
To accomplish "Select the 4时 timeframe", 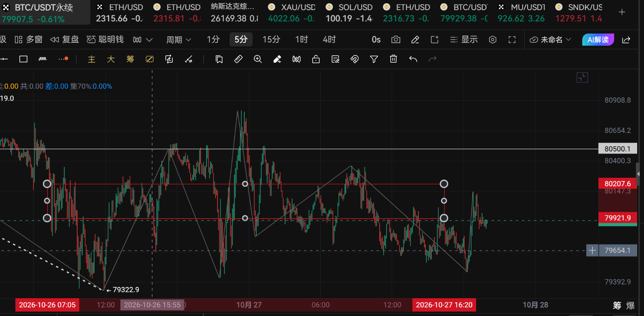I will [329, 40].
